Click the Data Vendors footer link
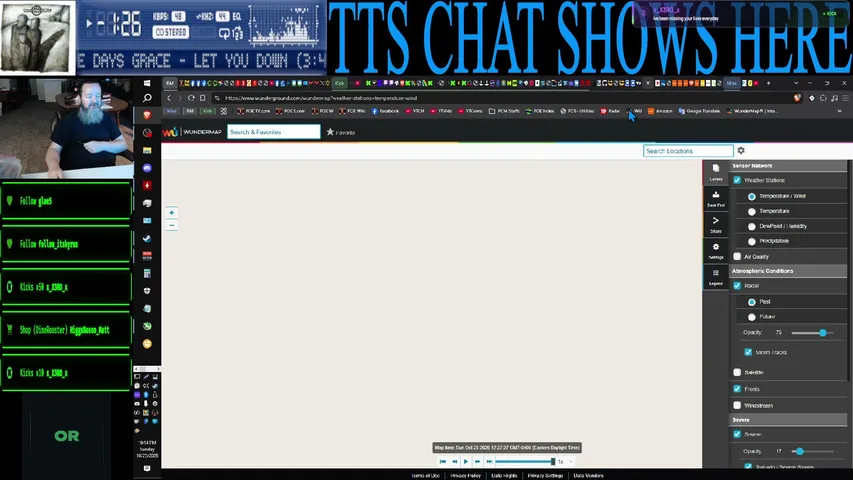This screenshot has height=480, width=853. tap(589, 476)
